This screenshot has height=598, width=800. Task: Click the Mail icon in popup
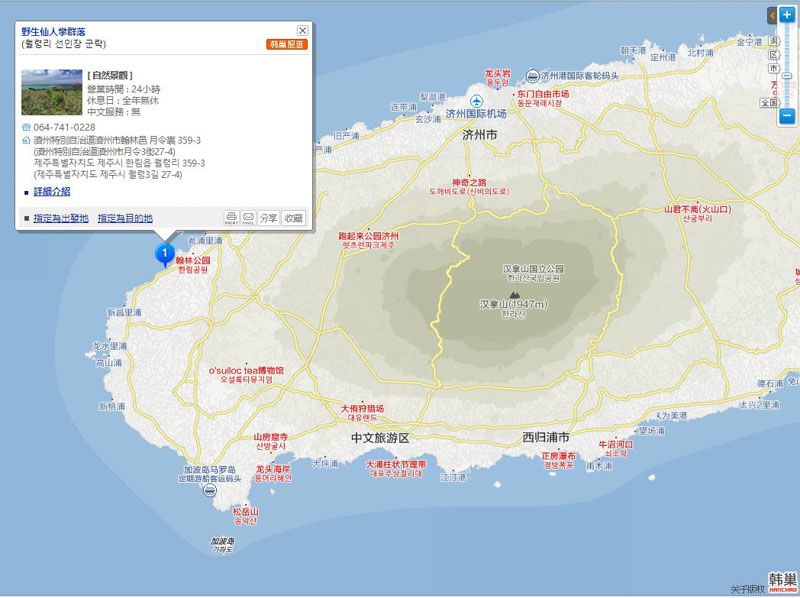pyautogui.click(x=248, y=218)
